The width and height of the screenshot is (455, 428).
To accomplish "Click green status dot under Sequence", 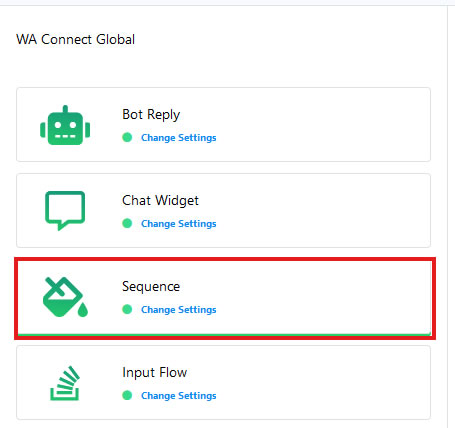I will click(127, 309).
